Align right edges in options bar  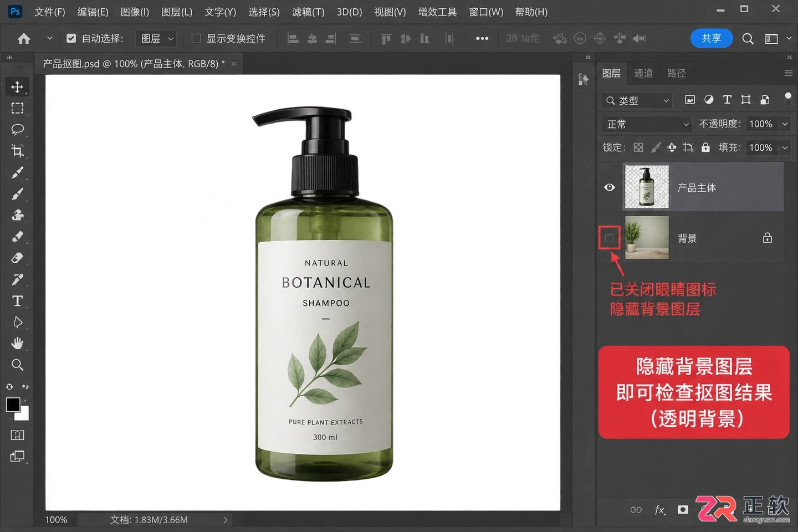coord(331,38)
